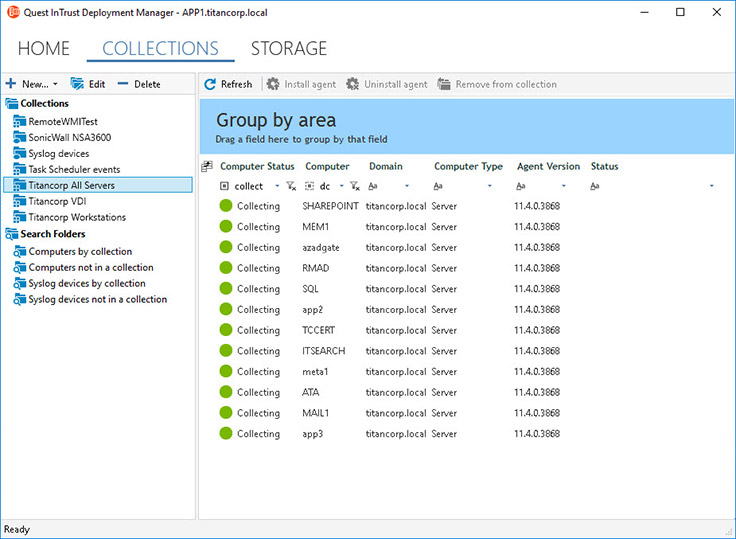Sort by the Computer Type column header

coord(468,166)
